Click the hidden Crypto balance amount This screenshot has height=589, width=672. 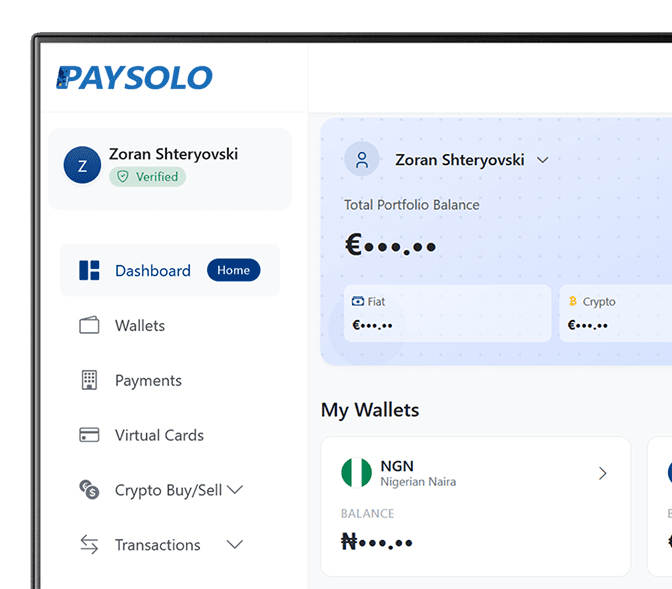click(x=587, y=325)
